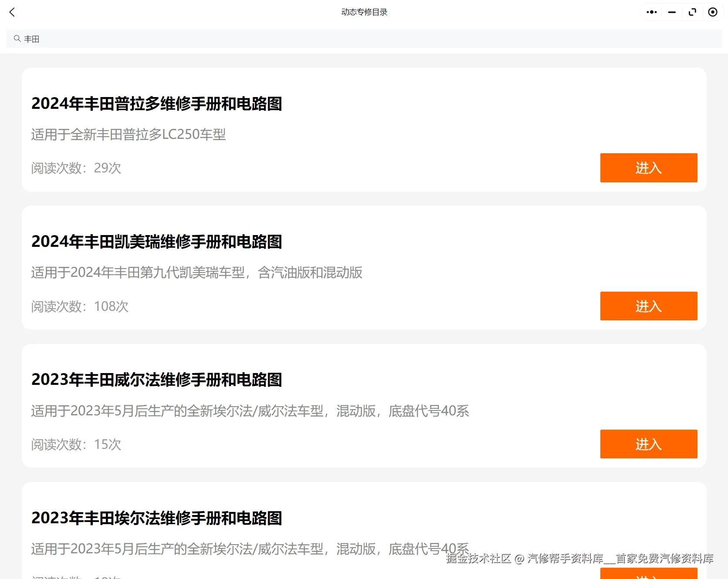
Task: Focus the search field containing 丰田
Action: pos(364,39)
